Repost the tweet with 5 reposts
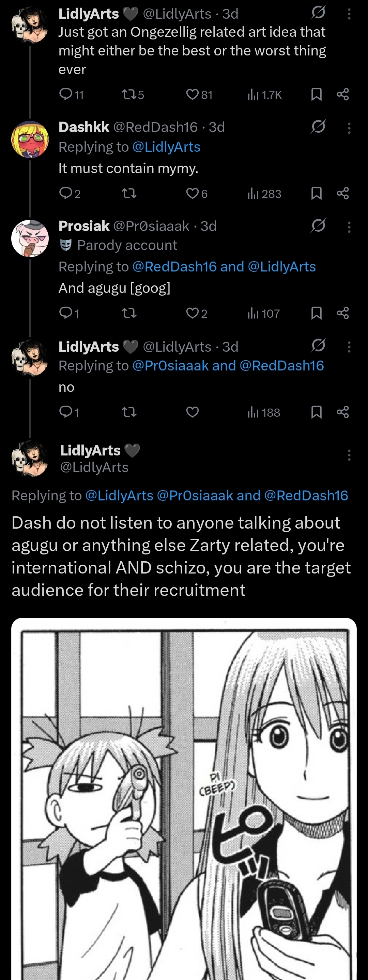The height and width of the screenshot is (980, 368). (128, 94)
